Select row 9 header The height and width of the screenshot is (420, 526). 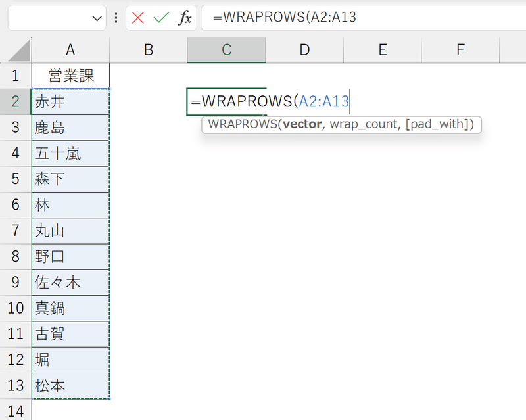[15, 283]
